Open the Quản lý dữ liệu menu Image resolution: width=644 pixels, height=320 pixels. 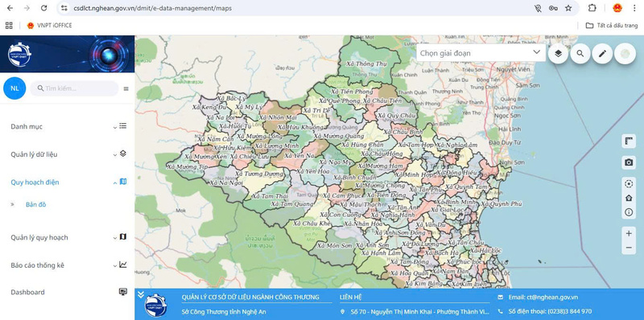[34, 154]
